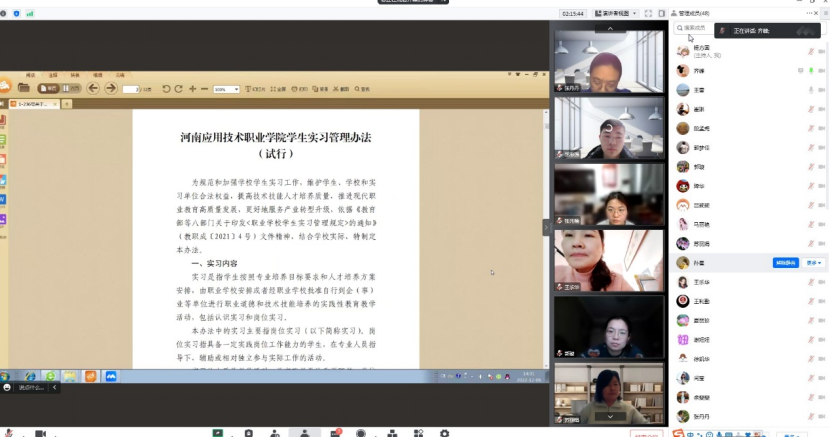Switch to single page view toggle
The height and width of the screenshot is (437, 831).
tap(47, 89)
